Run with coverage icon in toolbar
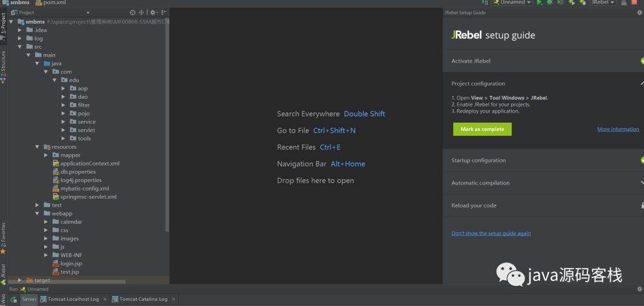This screenshot has height=306, width=644. point(561,2)
